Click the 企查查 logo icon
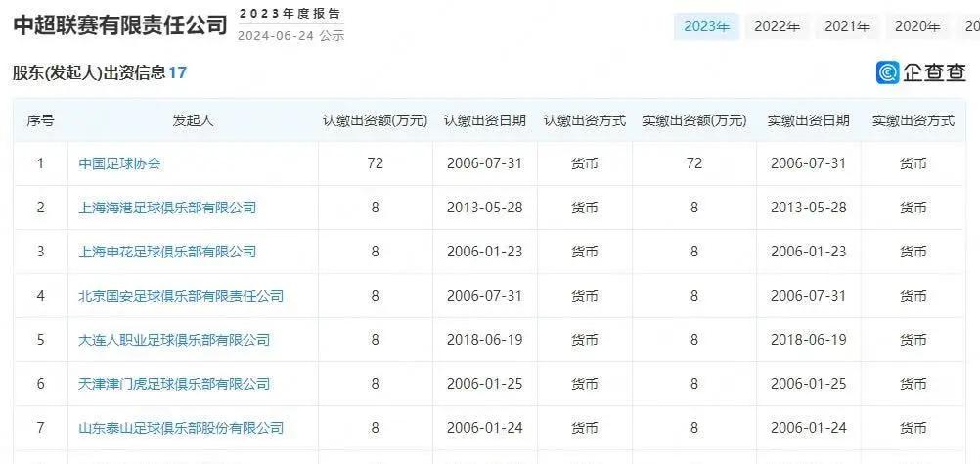This screenshot has width=980, height=464. tap(888, 72)
